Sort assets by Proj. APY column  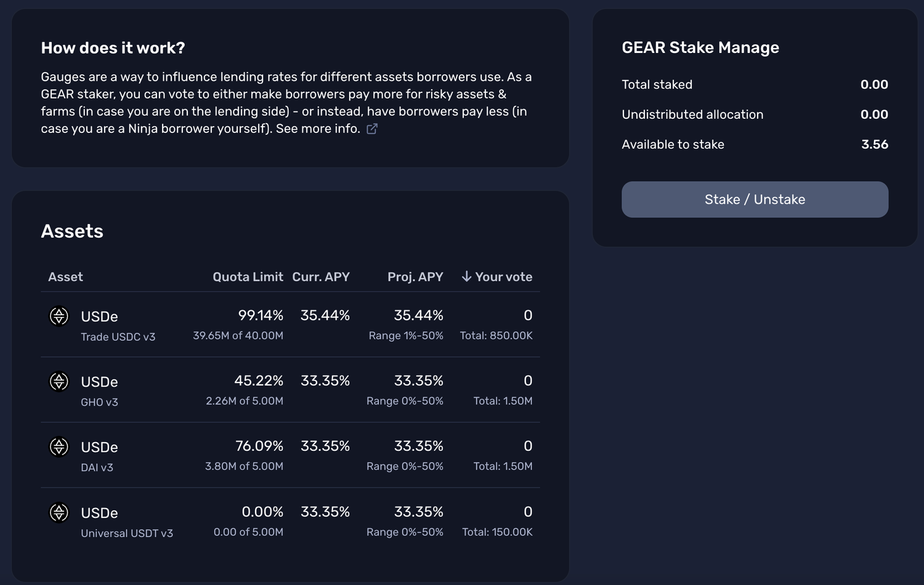pos(415,277)
